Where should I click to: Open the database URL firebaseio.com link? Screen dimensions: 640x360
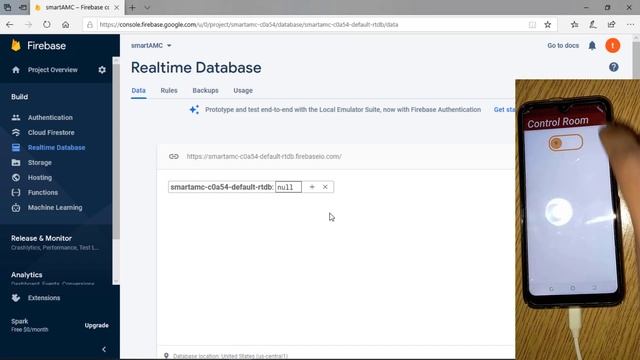tap(264, 156)
